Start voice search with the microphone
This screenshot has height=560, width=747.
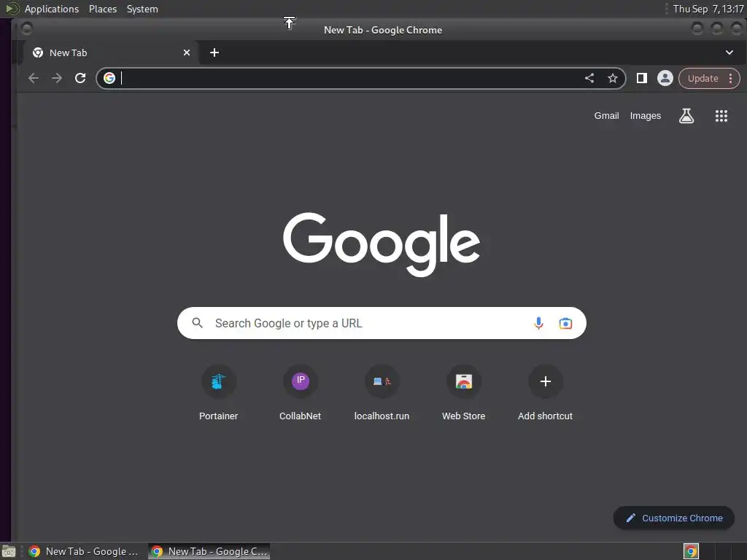tap(538, 323)
